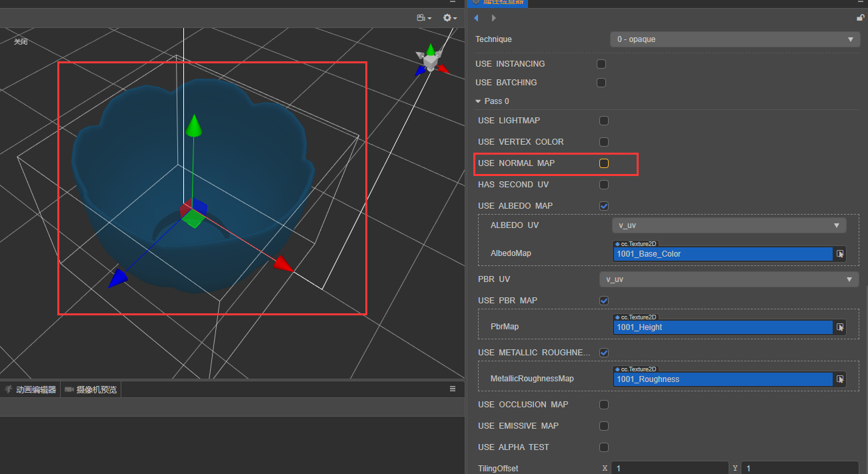Click the 1001_Base_Color texture field
The image size is (868, 474).
coord(723,254)
